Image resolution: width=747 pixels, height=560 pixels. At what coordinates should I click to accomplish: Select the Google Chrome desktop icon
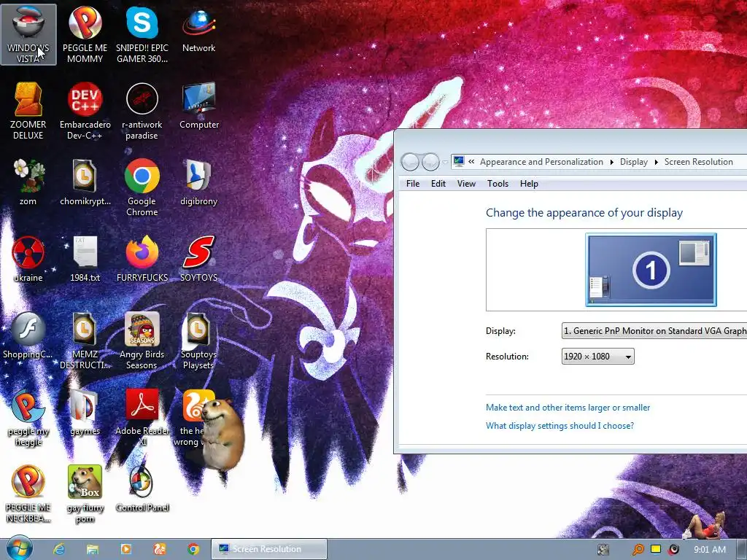[142, 187]
